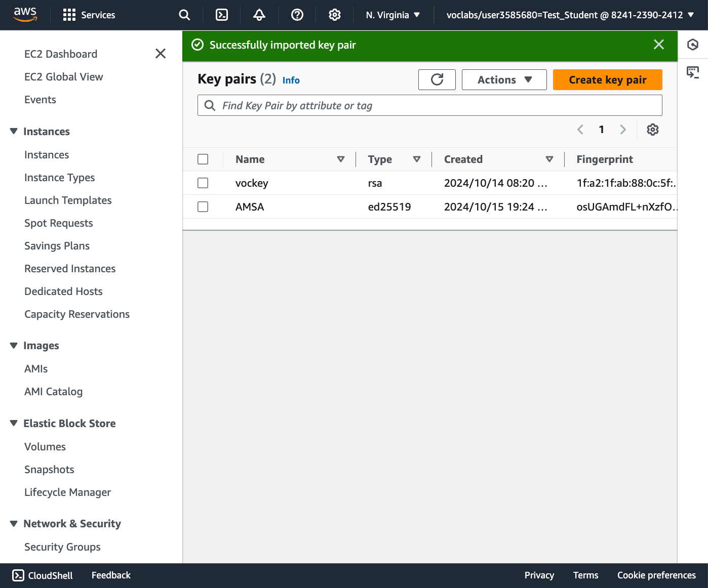Focus the Find Key Pair search field
The width and height of the screenshot is (708, 588).
pos(430,105)
